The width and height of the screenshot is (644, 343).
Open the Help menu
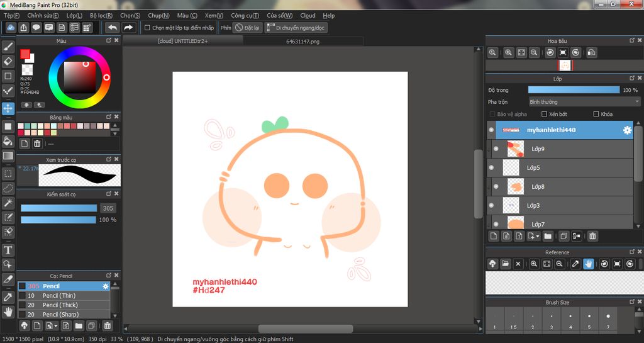pos(328,16)
